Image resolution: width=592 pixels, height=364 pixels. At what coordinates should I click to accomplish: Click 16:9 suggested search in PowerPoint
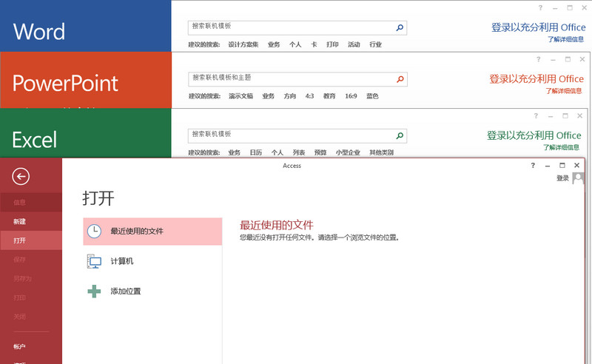pos(351,96)
